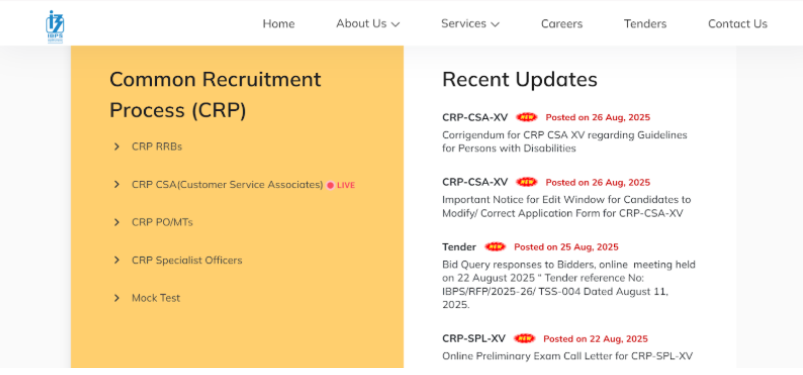Click NEW badge beside CRP-SPL-XV heading
Screen dimensions: 803x375
click(x=524, y=339)
